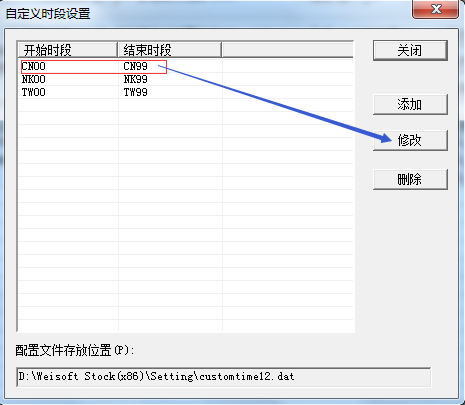465x405 pixels.
Task: Select the TW99 end period cell
Action: pos(135,92)
